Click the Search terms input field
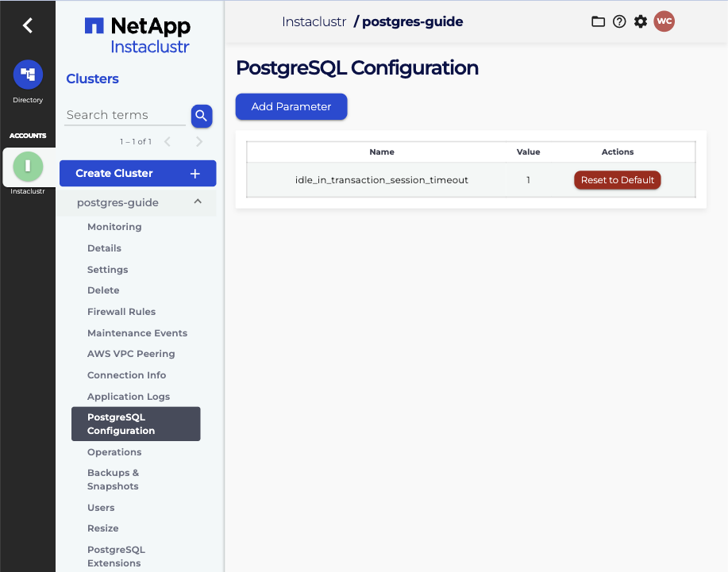This screenshot has height=572, width=728. [x=125, y=115]
